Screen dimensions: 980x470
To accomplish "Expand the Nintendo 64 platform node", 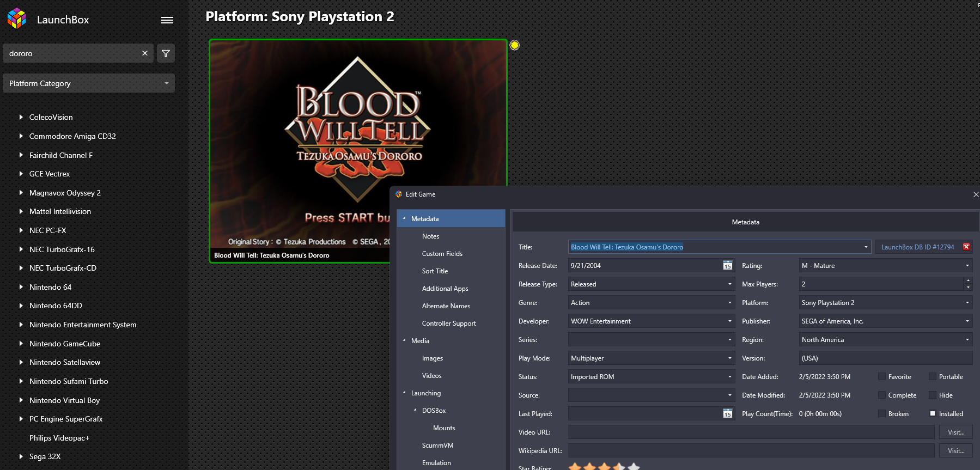I will point(21,287).
